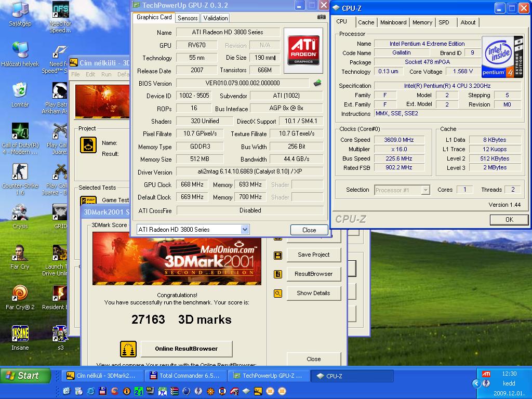This screenshot has width=532, height=399.
Task: Close the 3DMark score dialog
Action: point(313,360)
